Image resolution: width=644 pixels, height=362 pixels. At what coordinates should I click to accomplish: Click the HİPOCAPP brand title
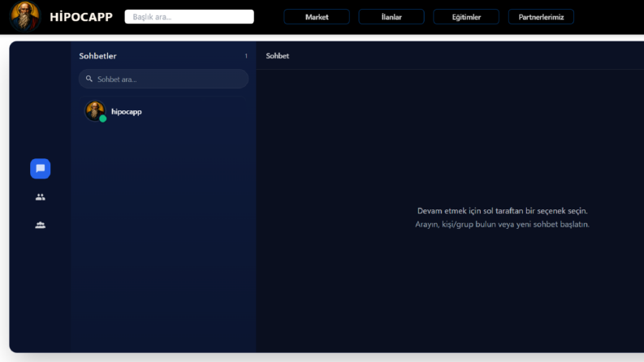81,17
